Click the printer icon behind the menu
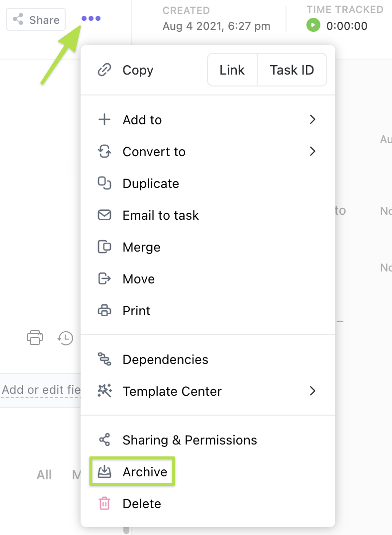 click(34, 338)
